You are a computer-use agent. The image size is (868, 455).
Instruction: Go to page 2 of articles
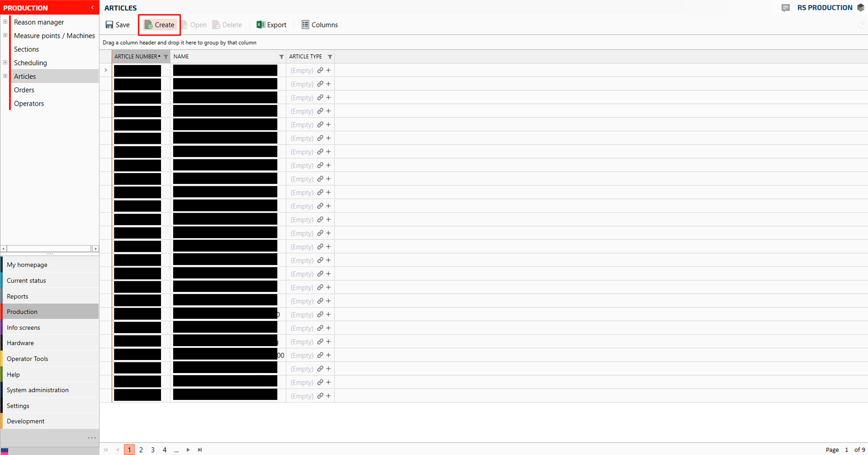tap(141, 450)
